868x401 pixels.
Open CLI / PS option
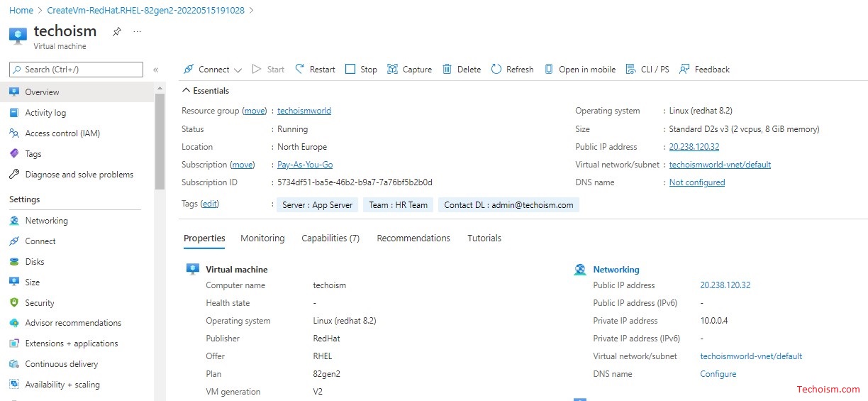[647, 70]
